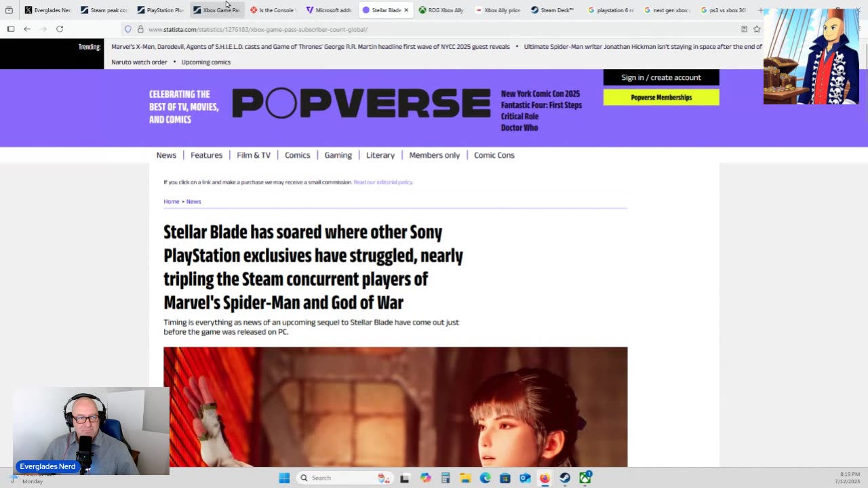Open the News menu item
The height and width of the screenshot is (488, 868).
tap(166, 155)
